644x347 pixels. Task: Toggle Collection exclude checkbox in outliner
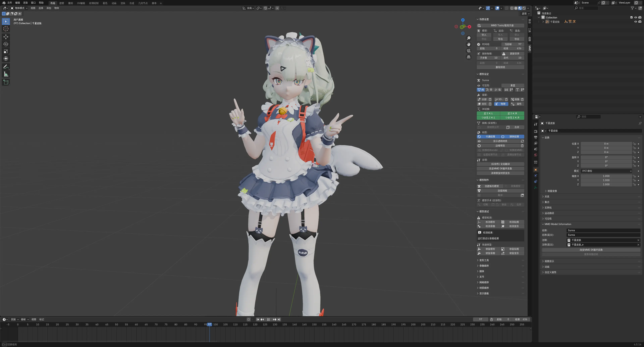[x=631, y=17]
